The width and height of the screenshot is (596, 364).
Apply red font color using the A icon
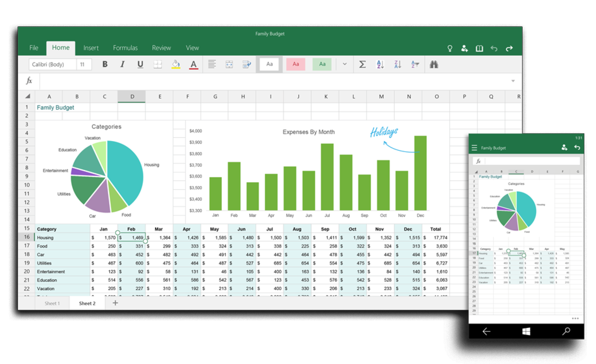pyautogui.click(x=193, y=64)
